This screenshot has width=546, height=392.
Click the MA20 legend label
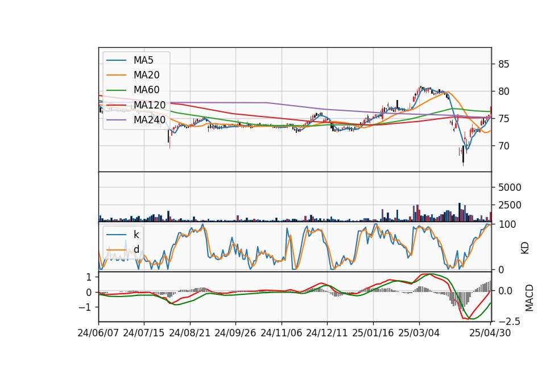146,75
